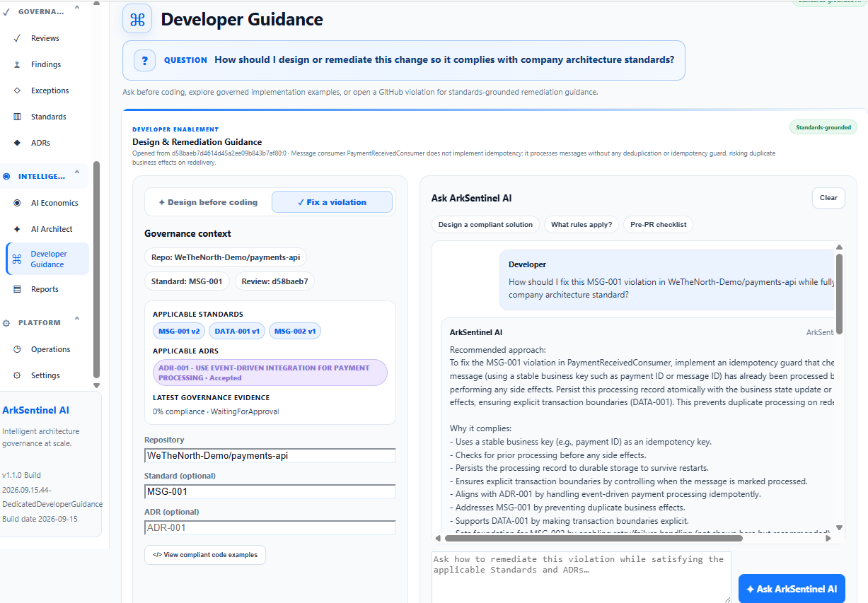The image size is (868, 603).
Task: Click the Exceptions diamond icon
Action: pos(17,90)
